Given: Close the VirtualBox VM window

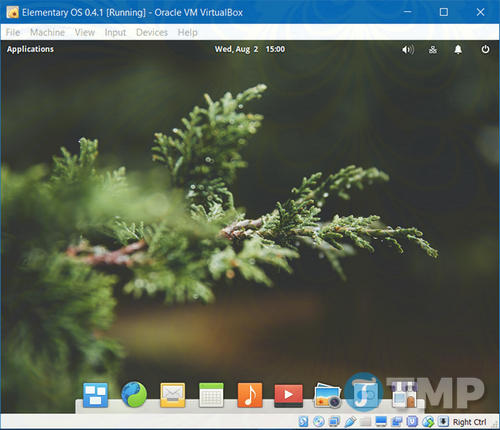Looking at the screenshot, I should [480, 12].
